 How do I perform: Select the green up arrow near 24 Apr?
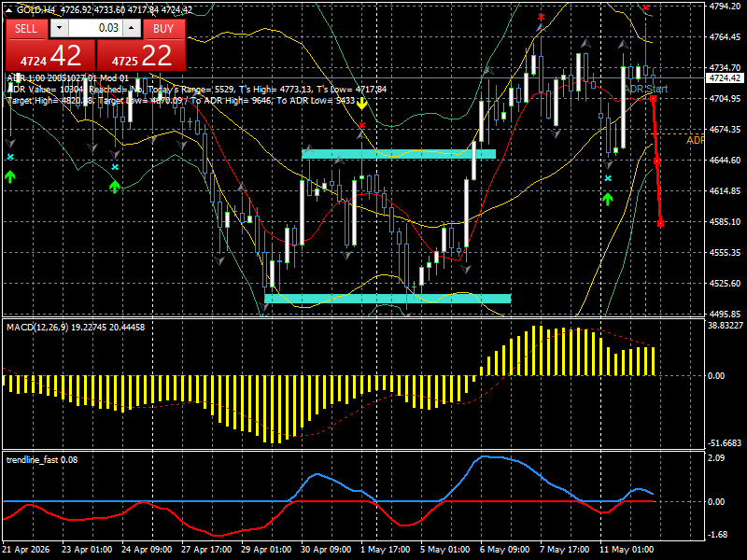coord(114,186)
